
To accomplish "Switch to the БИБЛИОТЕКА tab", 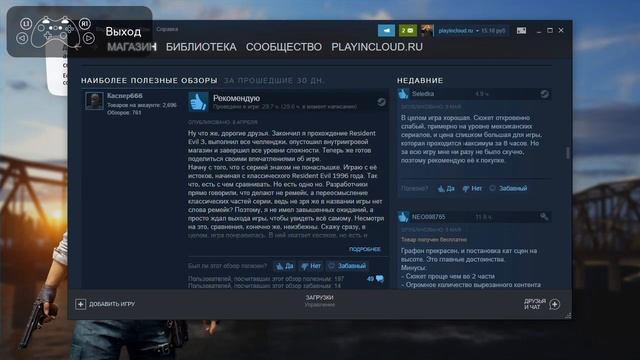I will pos(201,47).
